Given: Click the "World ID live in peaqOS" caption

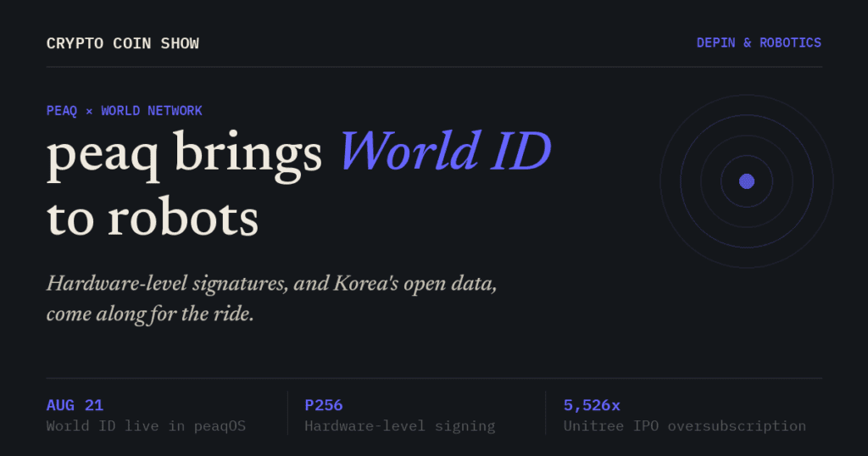Looking at the screenshot, I should coord(146,426).
